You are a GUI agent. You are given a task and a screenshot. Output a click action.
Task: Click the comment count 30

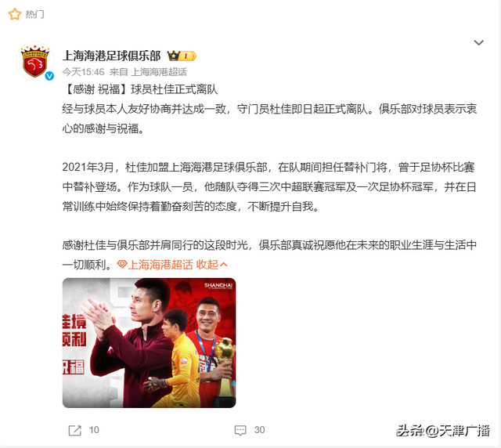coord(259,430)
